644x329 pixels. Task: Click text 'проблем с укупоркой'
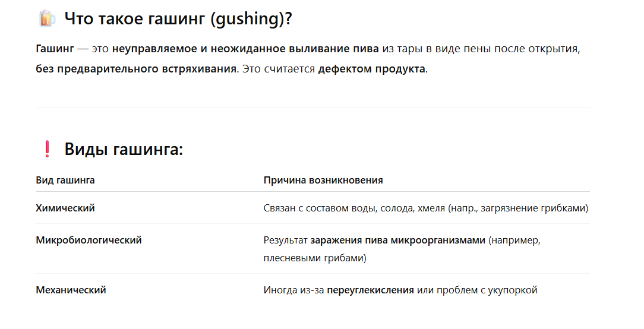pyautogui.click(x=487, y=290)
